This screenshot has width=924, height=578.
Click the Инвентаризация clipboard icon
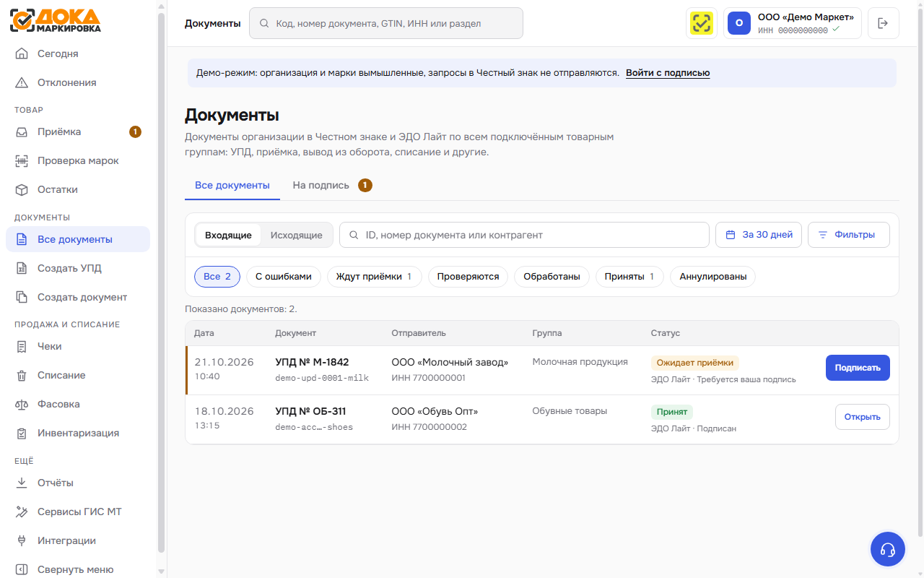[22, 433]
